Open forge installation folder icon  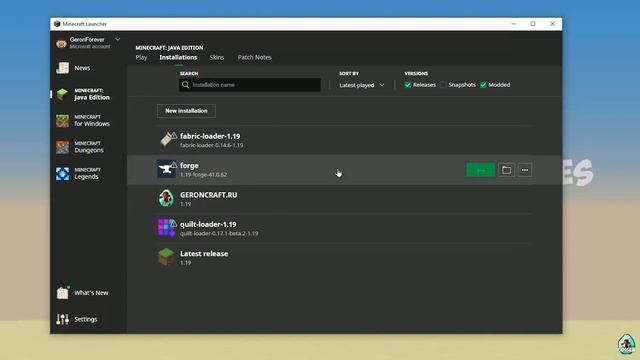(x=507, y=170)
